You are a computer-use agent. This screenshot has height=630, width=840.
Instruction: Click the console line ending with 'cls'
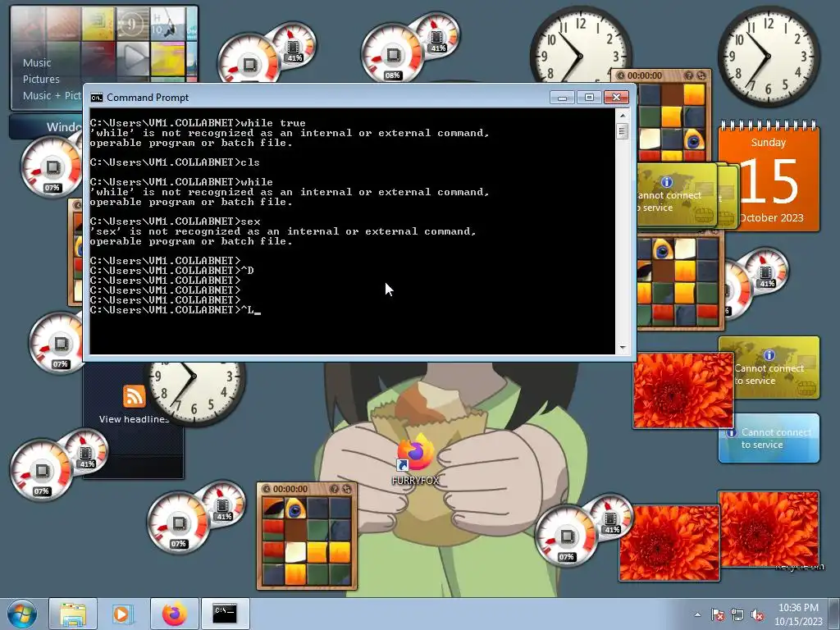click(x=175, y=162)
